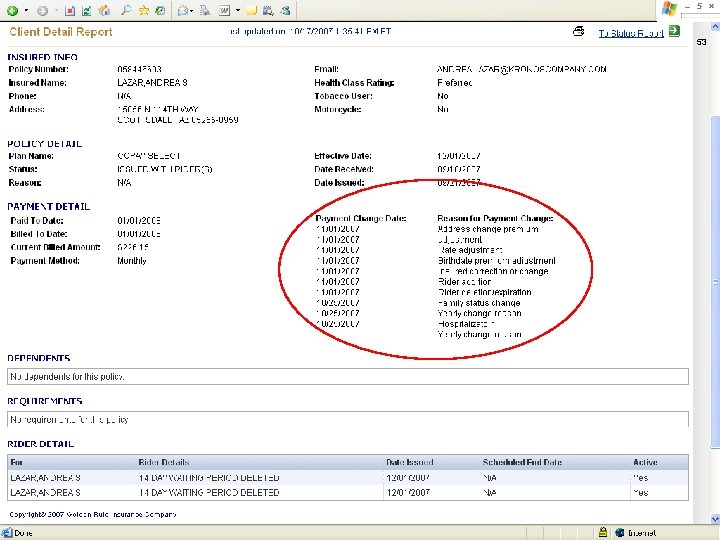This screenshot has width=720, height=540.
Task: Print the report using the page printer icon
Action: pos(579,31)
